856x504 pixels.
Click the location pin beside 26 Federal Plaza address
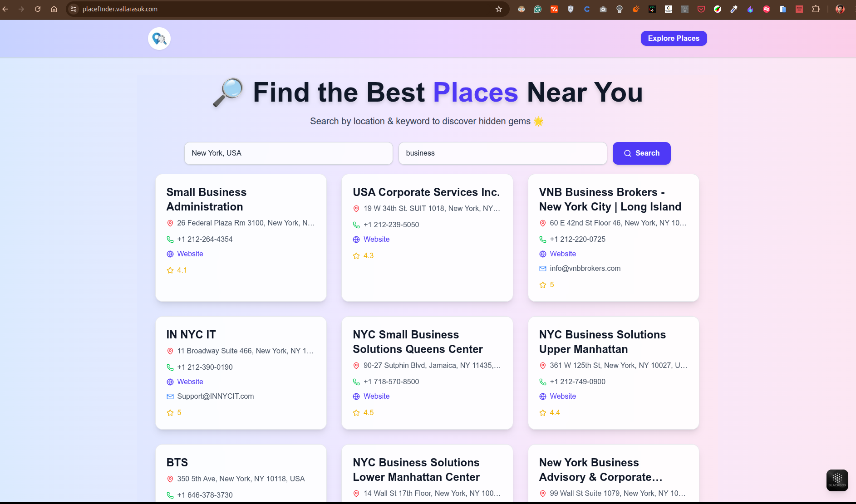tap(170, 223)
